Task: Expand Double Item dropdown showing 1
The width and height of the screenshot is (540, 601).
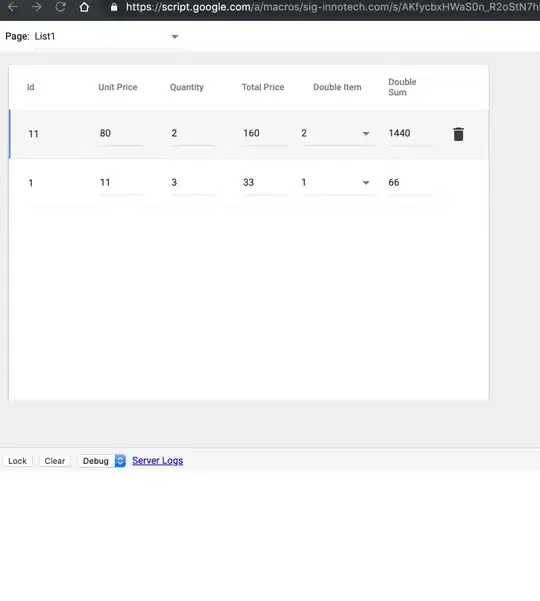Action: coord(338,182)
